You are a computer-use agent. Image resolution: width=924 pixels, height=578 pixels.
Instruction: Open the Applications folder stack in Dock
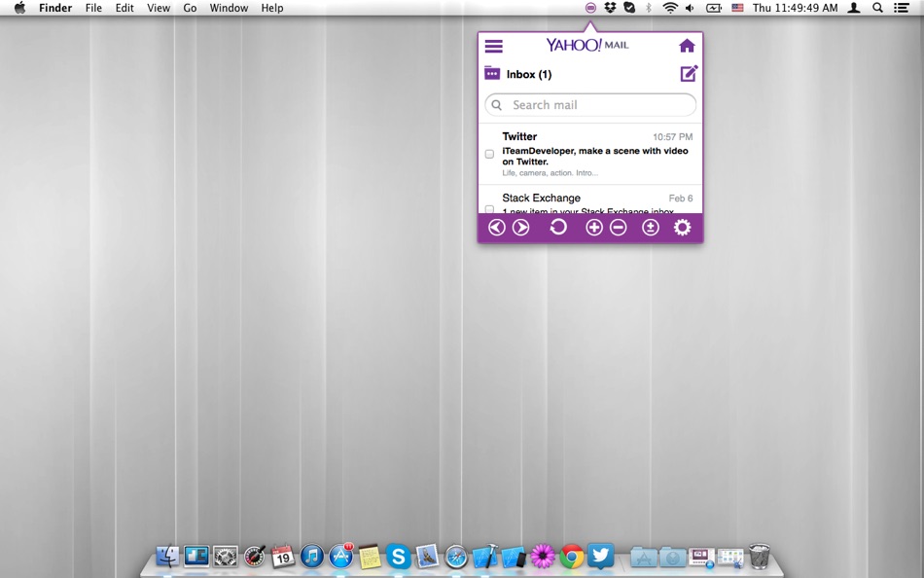(644, 557)
